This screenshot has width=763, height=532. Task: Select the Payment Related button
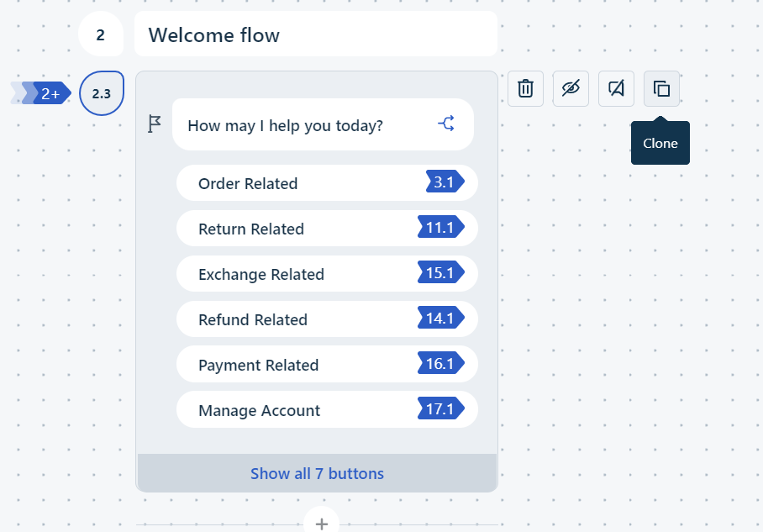point(327,364)
